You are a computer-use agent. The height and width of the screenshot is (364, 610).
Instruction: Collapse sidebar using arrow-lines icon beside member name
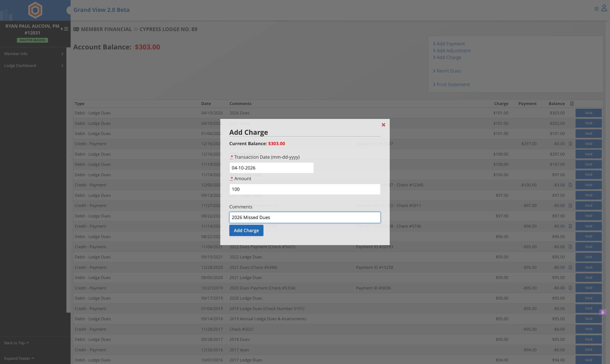point(64,29)
